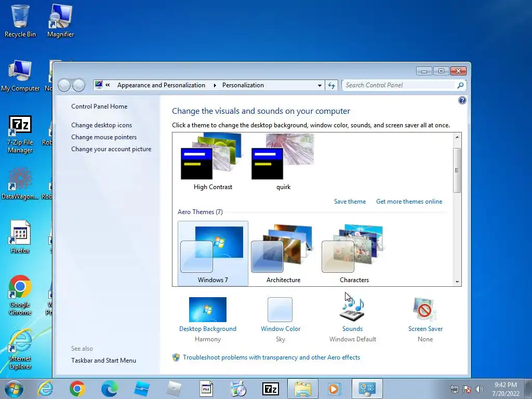Select the Windows 7 Aero theme
Viewport: 532px width, 399px height.
[x=212, y=254]
